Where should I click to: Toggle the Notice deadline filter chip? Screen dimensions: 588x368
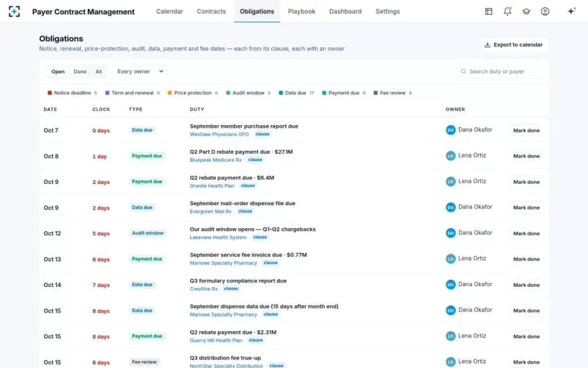point(72,93)
